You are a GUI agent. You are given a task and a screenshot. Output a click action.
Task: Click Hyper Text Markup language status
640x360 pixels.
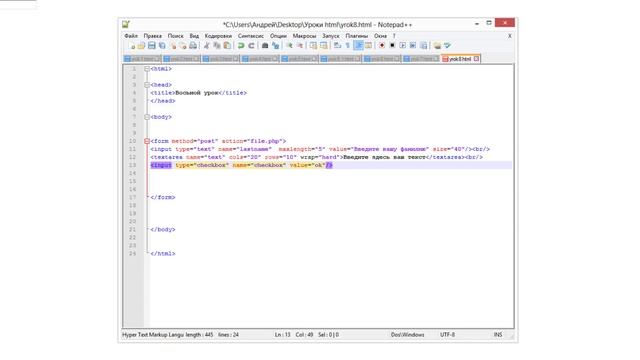pyautogui.click(x=153, y=335)
